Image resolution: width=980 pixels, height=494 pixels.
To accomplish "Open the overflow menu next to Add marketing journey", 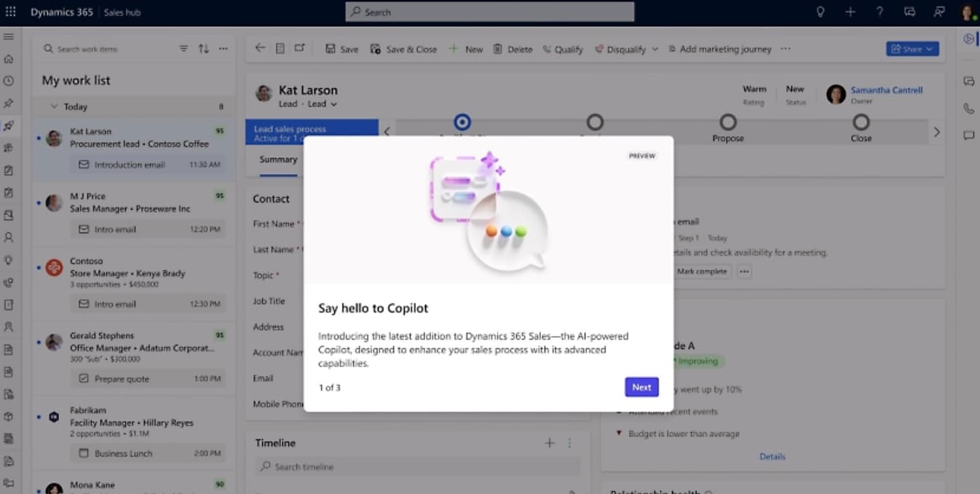I will point(785,49).
